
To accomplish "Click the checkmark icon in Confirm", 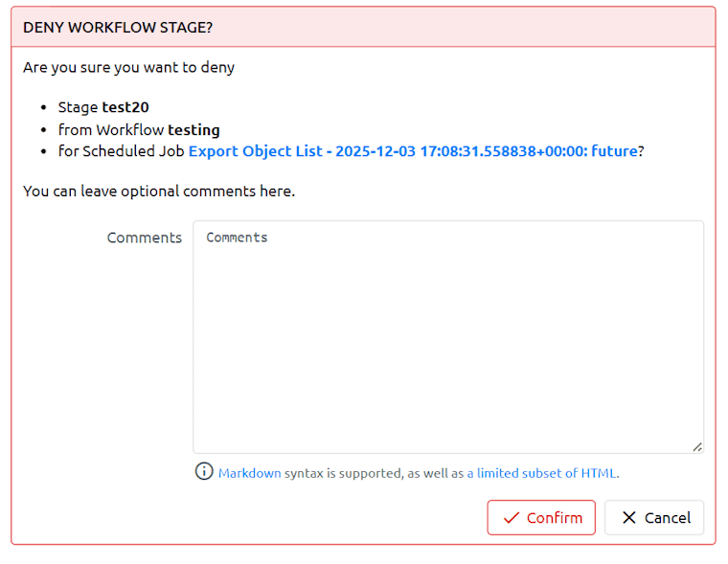I will (511, 518).
